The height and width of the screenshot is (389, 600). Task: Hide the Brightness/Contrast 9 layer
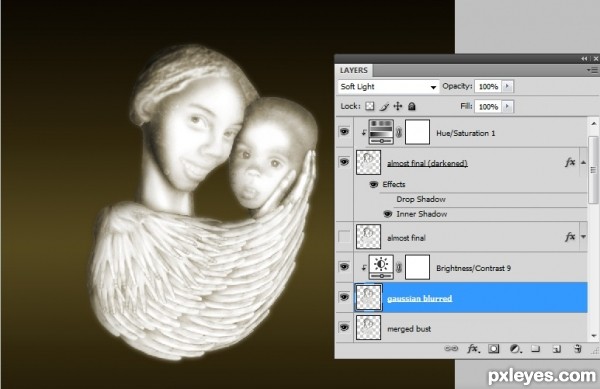[344, 267]
